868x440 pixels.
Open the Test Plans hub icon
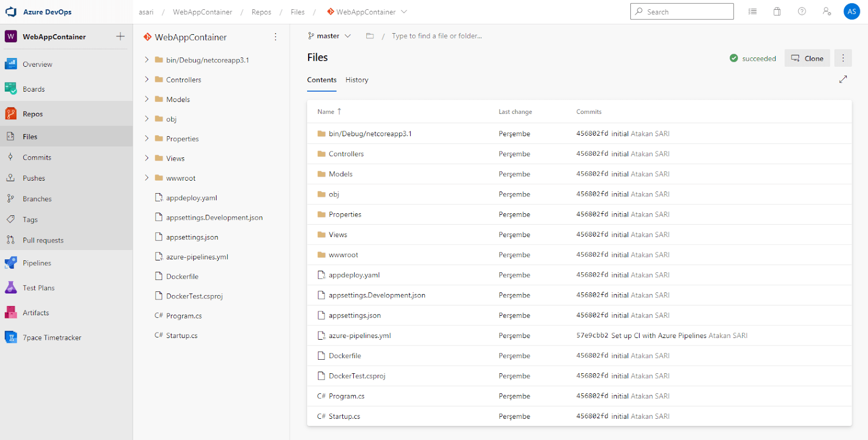click(11, 288)
